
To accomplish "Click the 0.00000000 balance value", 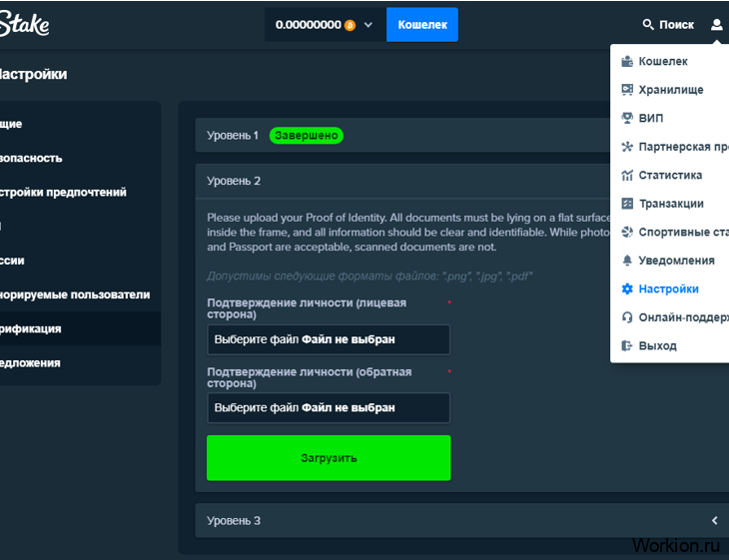I will pos(309,25).
